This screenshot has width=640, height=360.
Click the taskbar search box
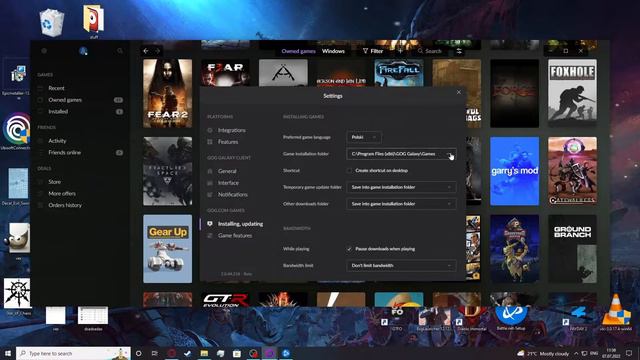coord(73,353)
